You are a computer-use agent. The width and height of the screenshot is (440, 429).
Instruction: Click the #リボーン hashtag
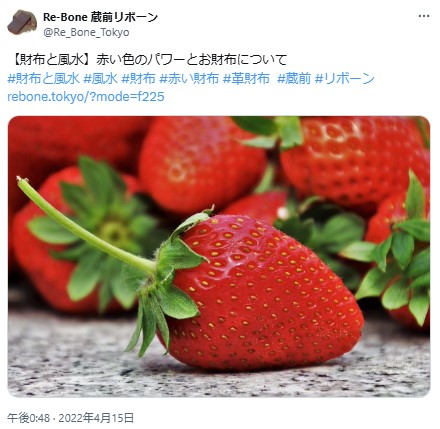click(345, 79)
